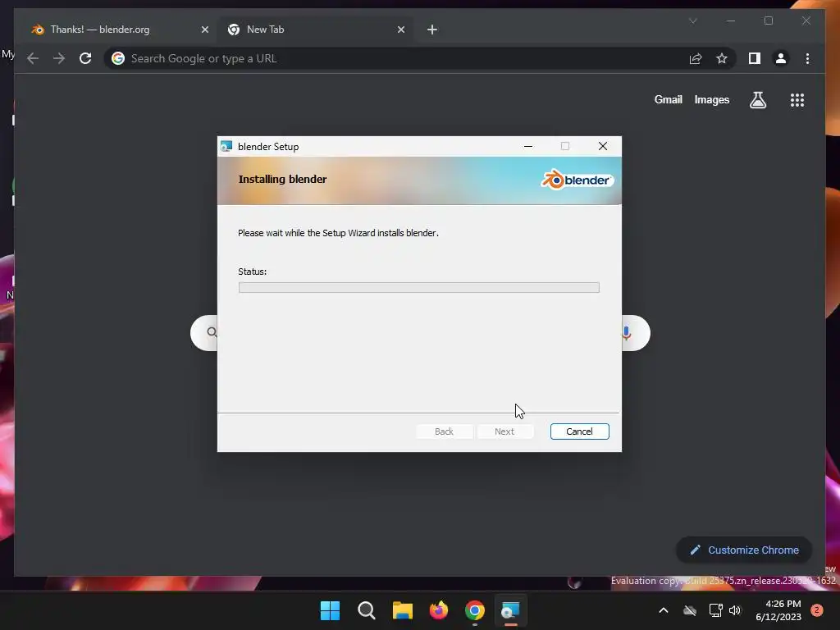Open the Gmail link
The height and width of the screenshot is (630, 840).
(668, 99)
